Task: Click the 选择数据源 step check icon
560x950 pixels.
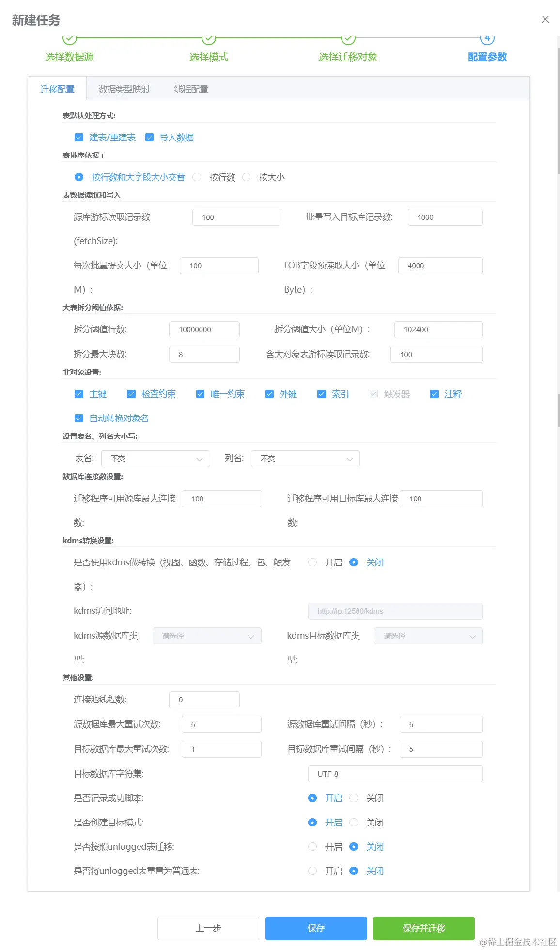Action: (70, 38)
